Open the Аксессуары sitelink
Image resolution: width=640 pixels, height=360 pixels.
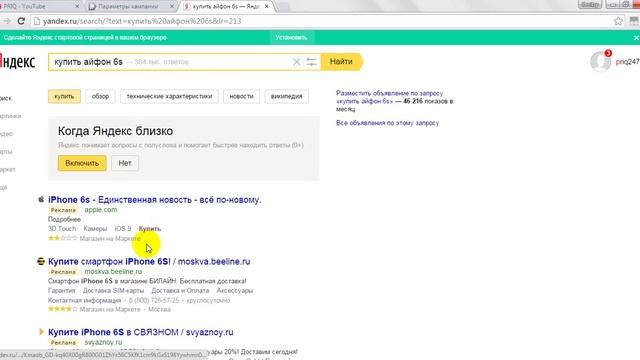coord(235,291)
